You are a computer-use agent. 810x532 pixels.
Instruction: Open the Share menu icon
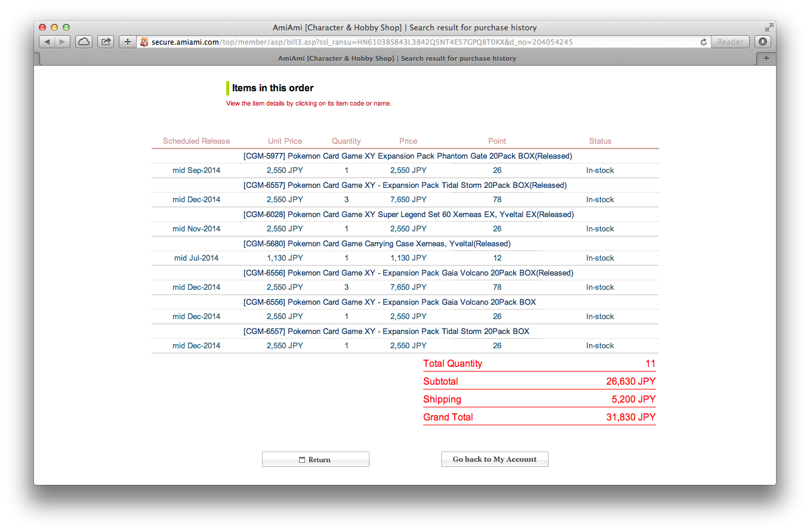tap(106, 42)
